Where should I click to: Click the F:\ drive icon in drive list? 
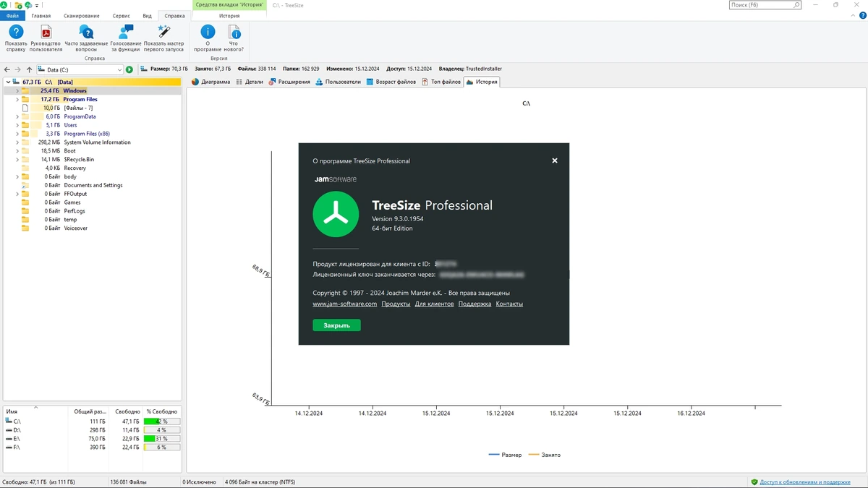9,448
